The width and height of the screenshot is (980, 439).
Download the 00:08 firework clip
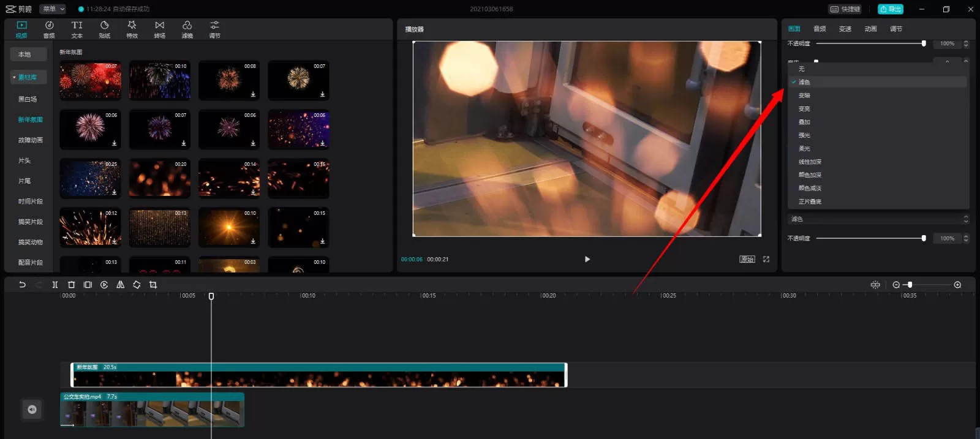pyautogui.click(x=253, y=94)
